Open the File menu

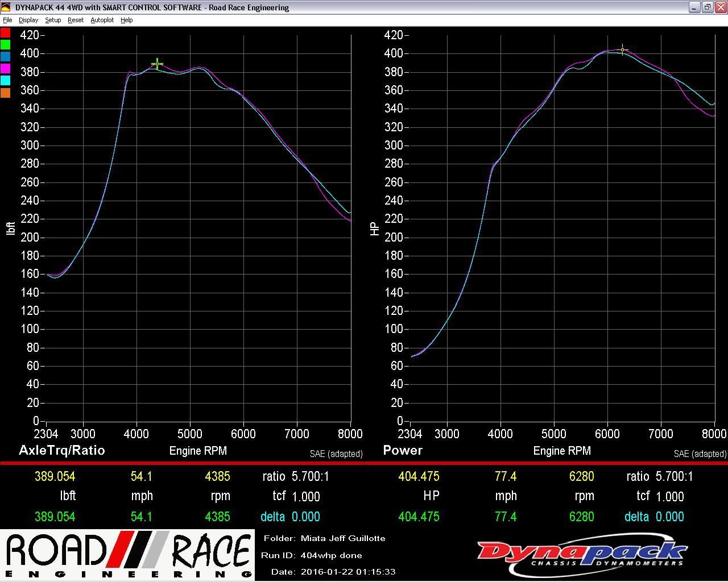(x=7, y=20)
